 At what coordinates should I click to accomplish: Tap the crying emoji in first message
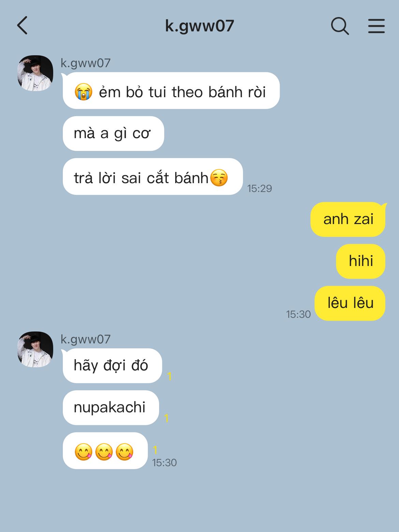coord(84,92)
